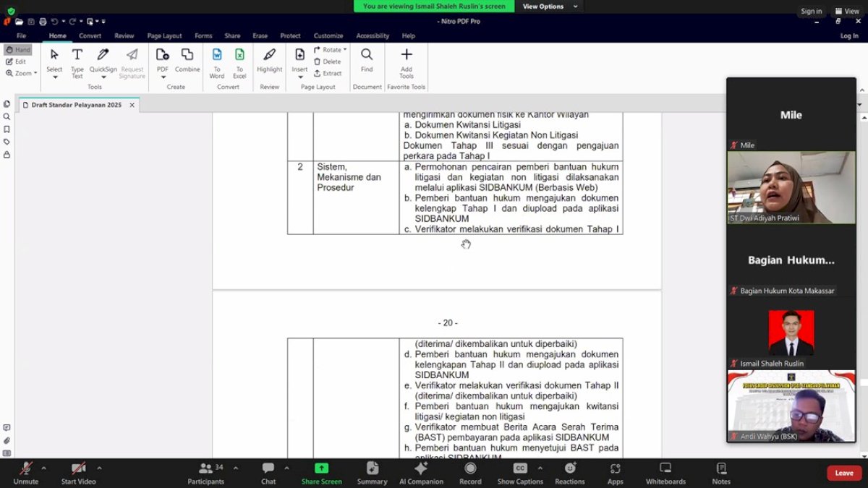
Task: Open the Zoom View layout menu
Action: point(846,11)
